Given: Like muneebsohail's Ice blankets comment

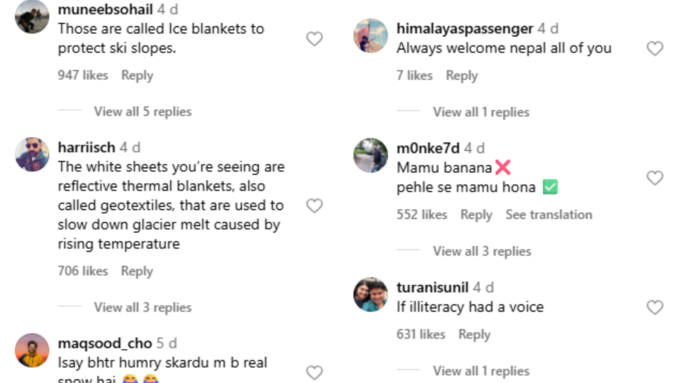Looking at the screenshot, I should tap(314, 39).
